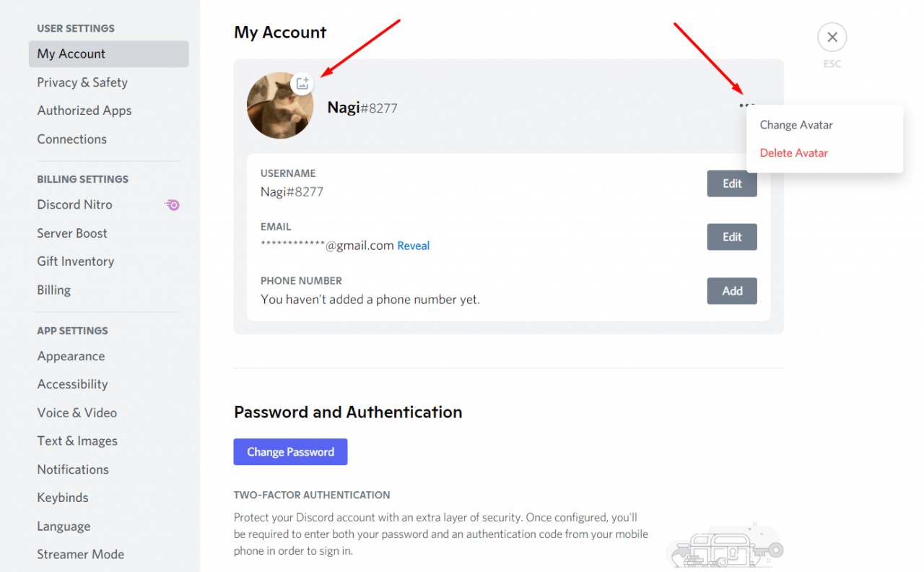Select "Delete Avatar" from the menu
The height and width of the screenshot is (572, 924).
click(793, 152)
